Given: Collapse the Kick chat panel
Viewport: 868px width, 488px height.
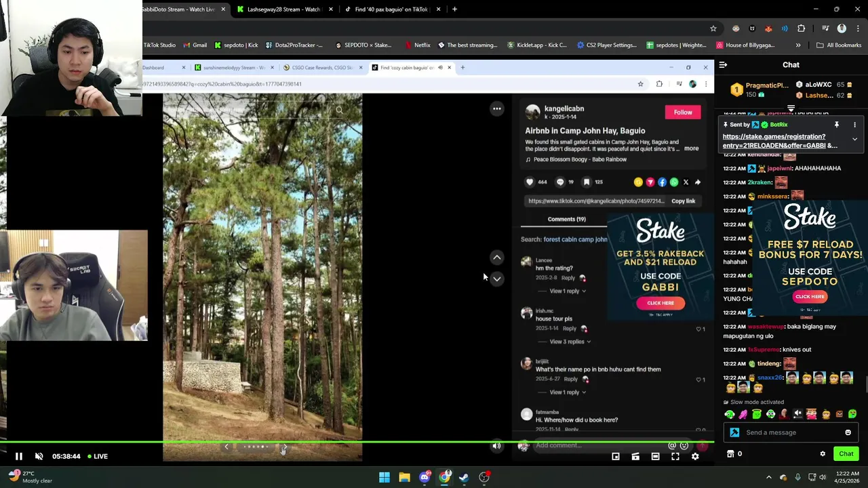Looking at the screenshot, I should (x=723, y=65).
